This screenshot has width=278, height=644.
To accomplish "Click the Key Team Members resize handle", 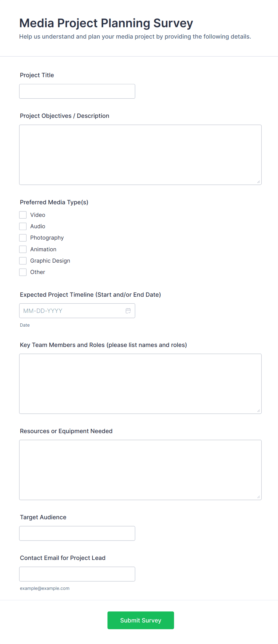I will point(259,411).
